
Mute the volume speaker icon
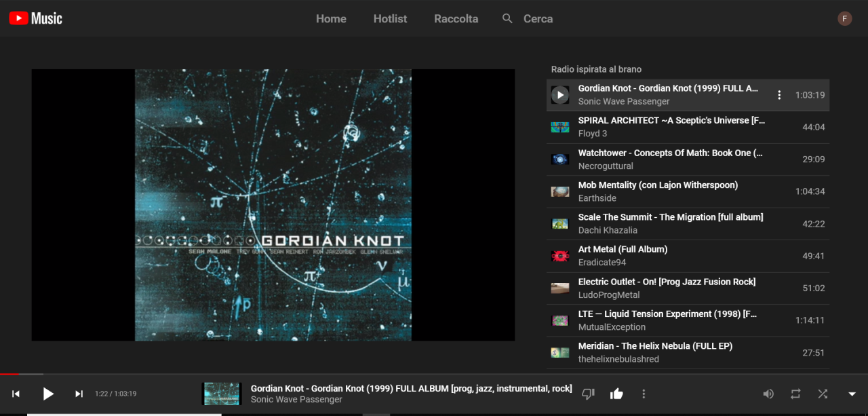(768, 394)
